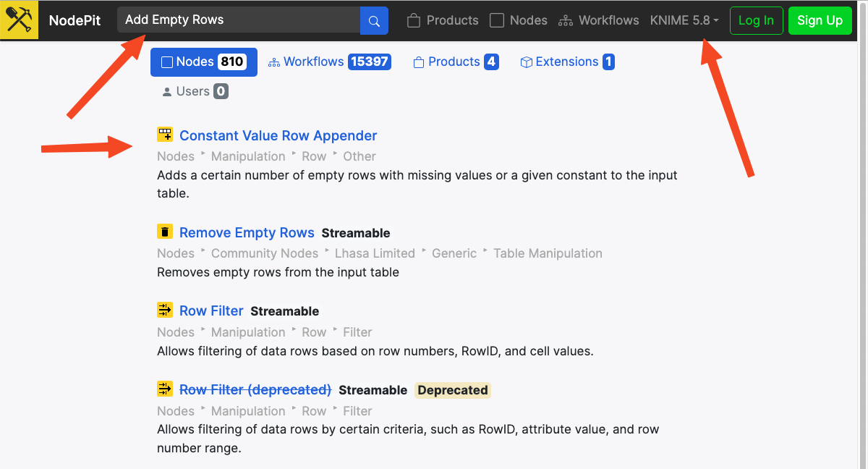Click the Row Filter node icon
The height and width of the screenshot is (469, 868).
pyautogui.click(x=165, y=310)
